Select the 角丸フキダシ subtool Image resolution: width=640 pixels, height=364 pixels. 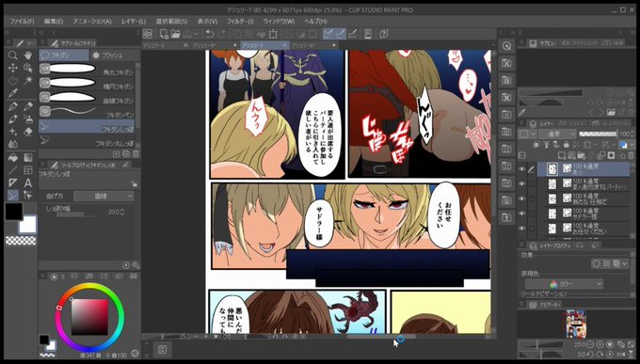(87, 70)
